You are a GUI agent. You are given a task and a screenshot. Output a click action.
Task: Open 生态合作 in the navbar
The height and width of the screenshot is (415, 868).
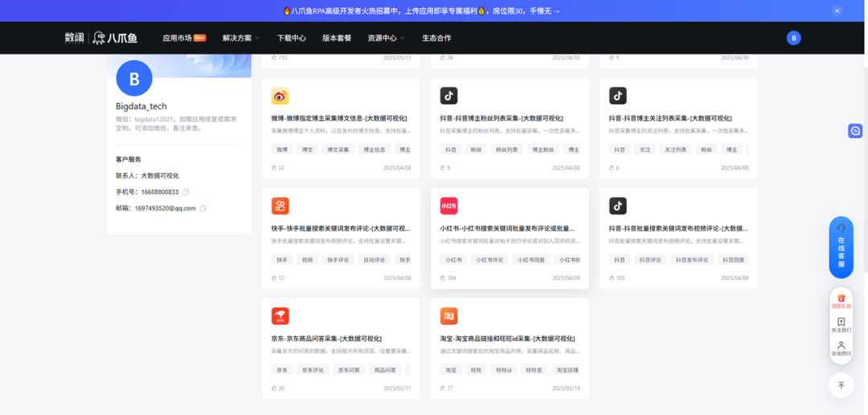[436, 39]
